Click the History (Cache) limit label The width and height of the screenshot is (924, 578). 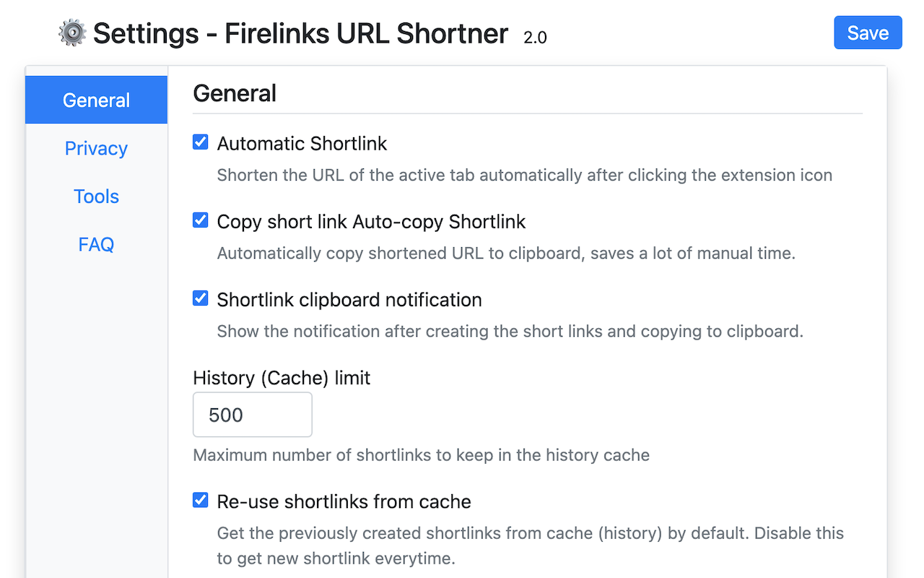(x=281, y=377)
